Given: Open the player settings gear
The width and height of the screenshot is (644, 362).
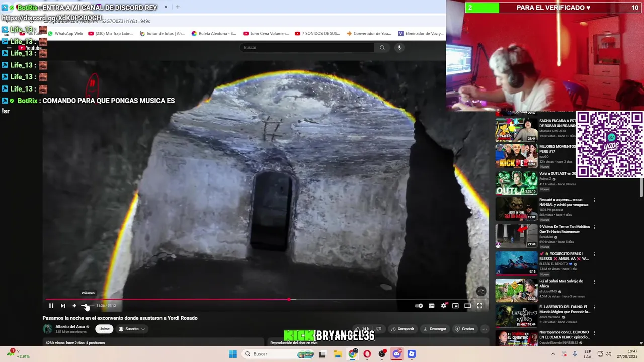Looking at the screenshot, I should tap(443, 306).
